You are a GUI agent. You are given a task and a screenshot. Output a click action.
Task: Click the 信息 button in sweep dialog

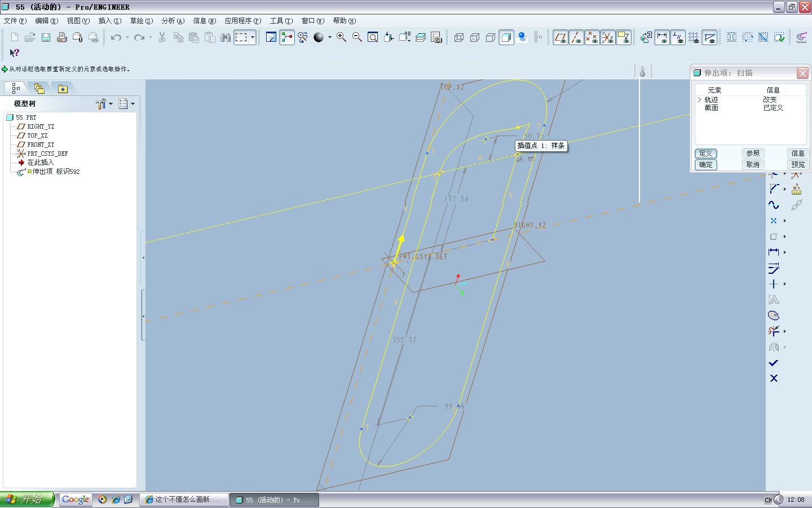click(x=798, y=154)
